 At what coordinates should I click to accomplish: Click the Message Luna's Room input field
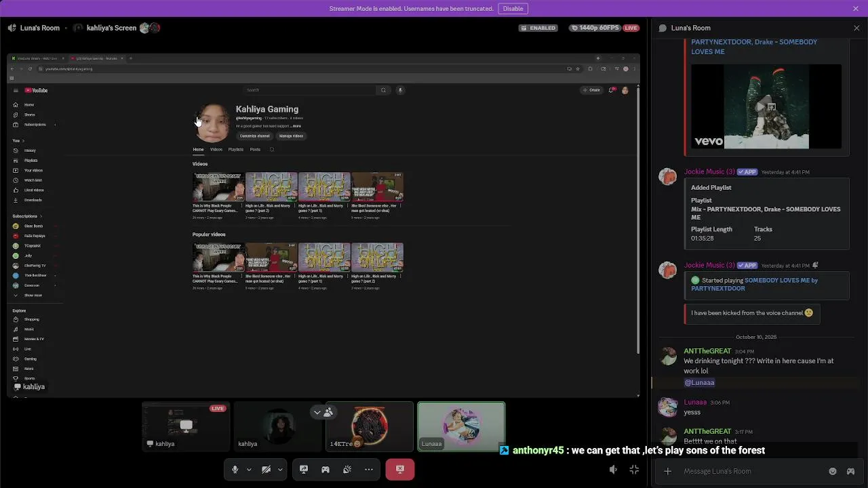[x=753, y=471]
